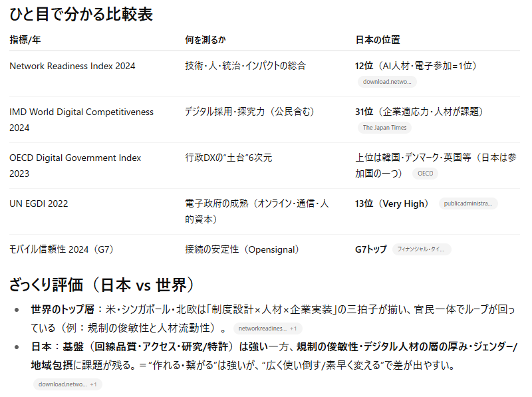Select the OECD Digital Government Index 2023 cell
Viewport: 532px width, 397px height.
(x=75, y=166)
